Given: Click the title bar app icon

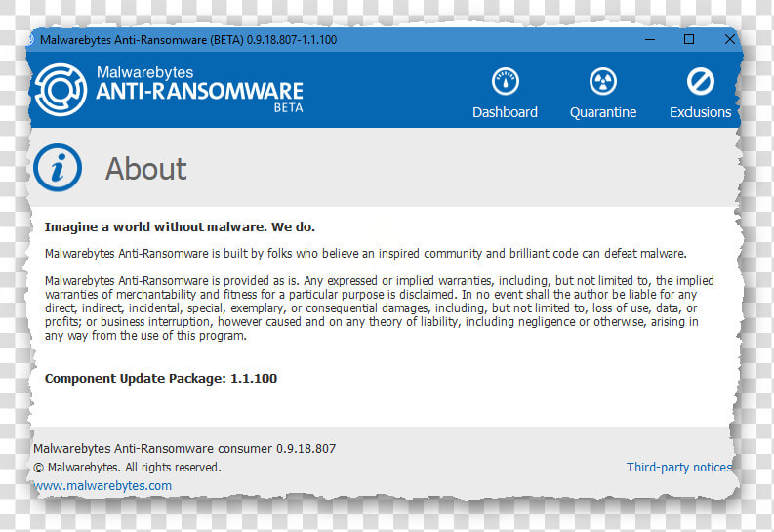Looking at the screenshot, I should tap(30, 39).
